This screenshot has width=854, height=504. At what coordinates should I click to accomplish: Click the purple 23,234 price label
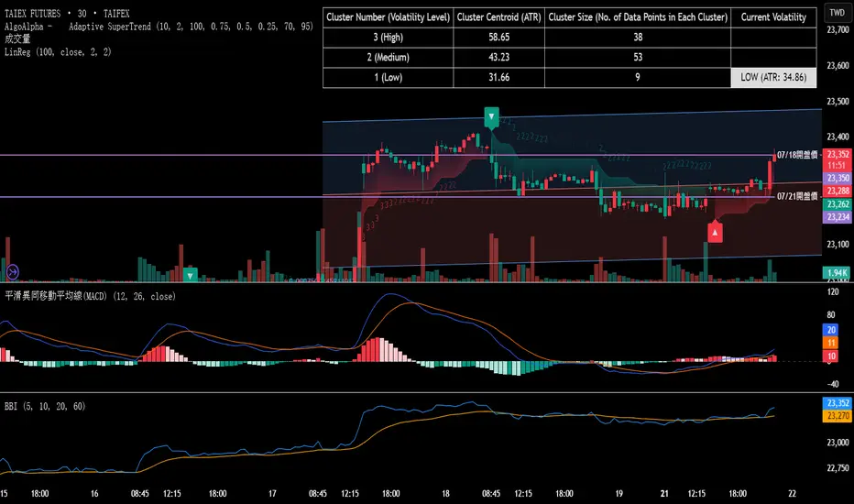[838, 217]
